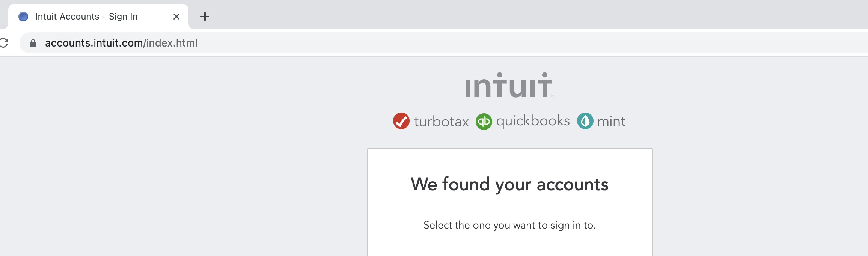Screen dimensions: 868x256
Task: Select the QuickBooks circle icon
Action: 484,121
